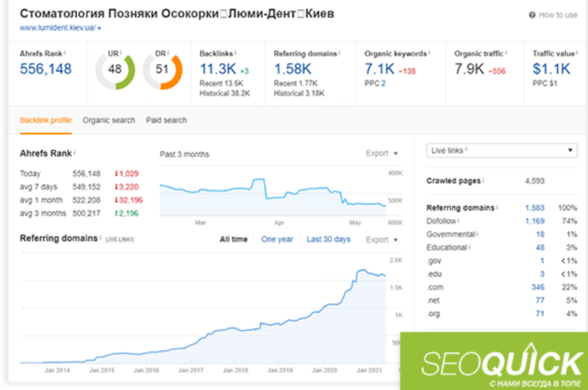Switch to the Paid search tab
This screenshot has height=390, width=588.
tap(166, 121)
